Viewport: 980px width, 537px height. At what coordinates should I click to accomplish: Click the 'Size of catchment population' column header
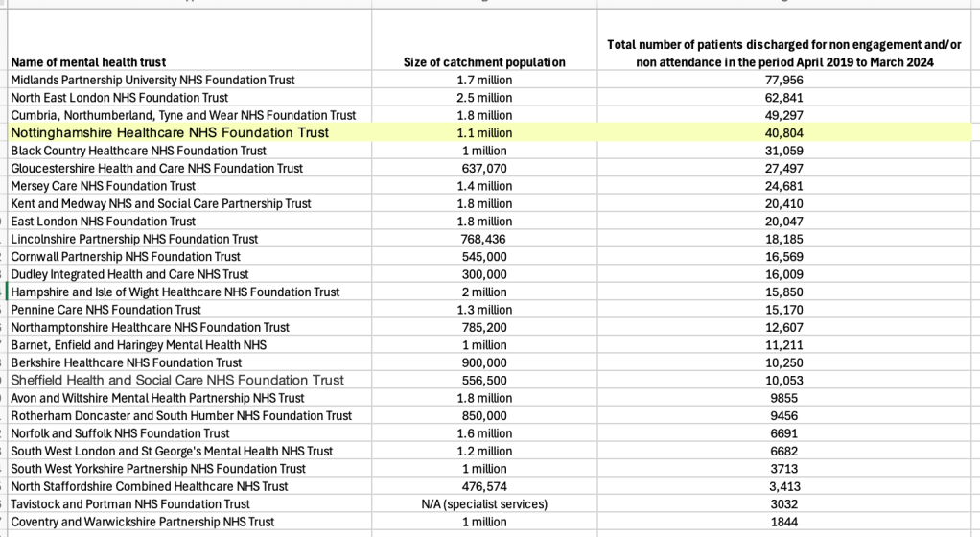tap(484, 62)
